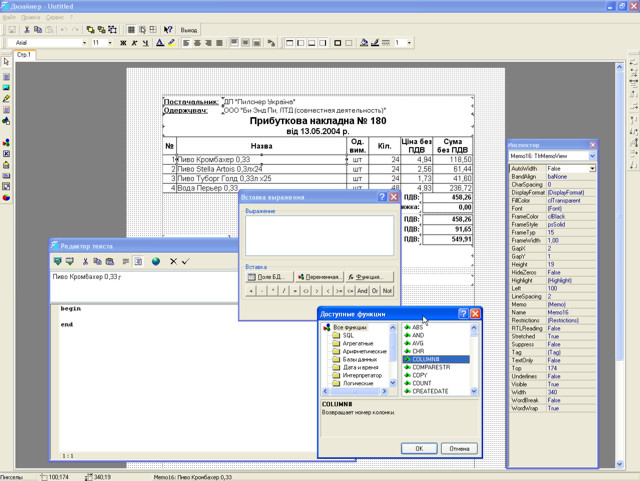Open the Inspector object selector dropdown
The width and height of the screenshot is (640, 481).
(x=592, y=158)
